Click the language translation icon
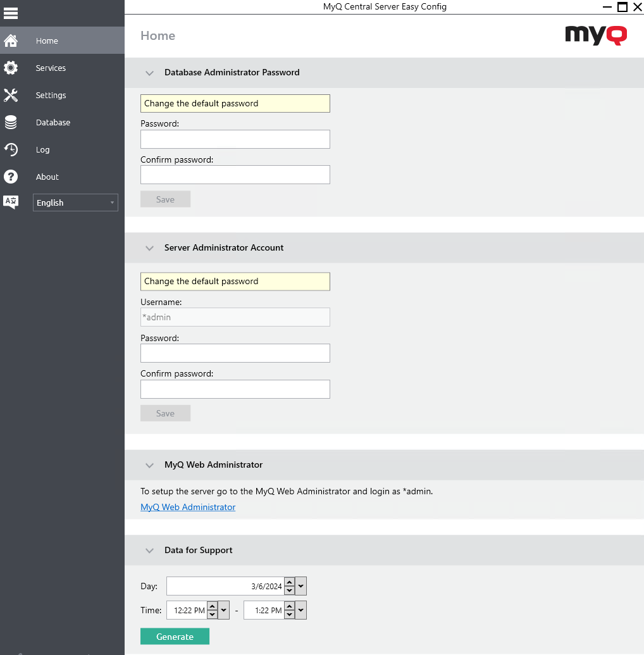This screenshot has height=655, width=644. [x=11, y=203]
